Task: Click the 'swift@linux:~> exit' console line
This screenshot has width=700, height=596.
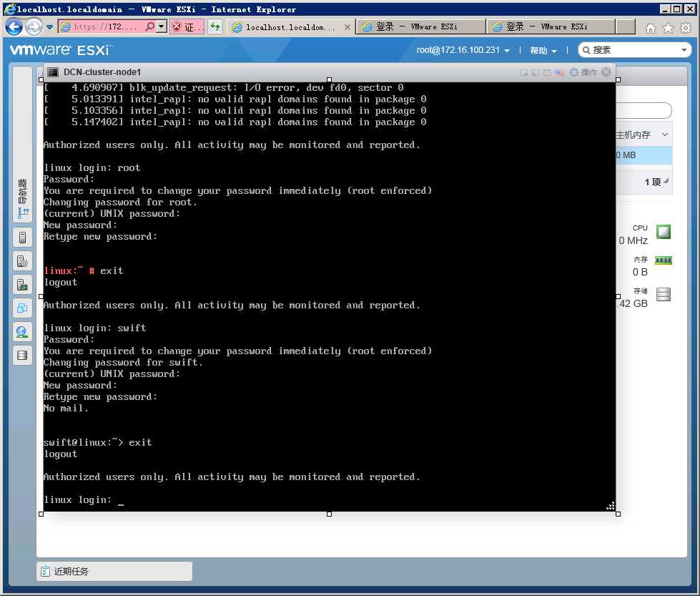Action: [97, 442]
